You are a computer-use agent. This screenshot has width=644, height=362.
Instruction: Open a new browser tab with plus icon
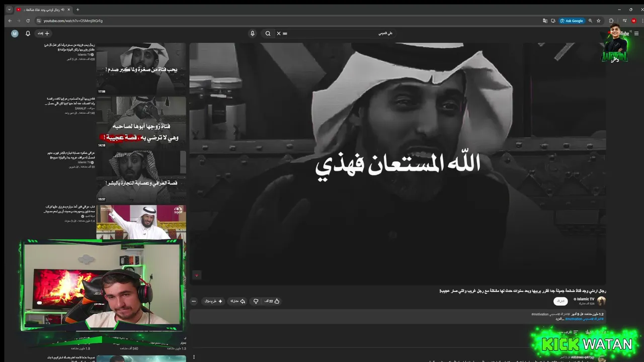[x=77, y=10]
